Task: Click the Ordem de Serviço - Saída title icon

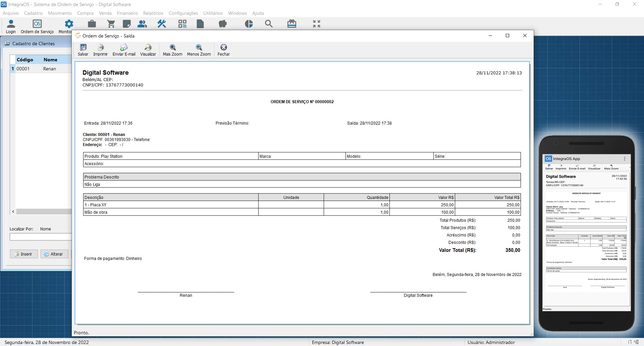Action: pyautogui.click(x=78, y=36)
